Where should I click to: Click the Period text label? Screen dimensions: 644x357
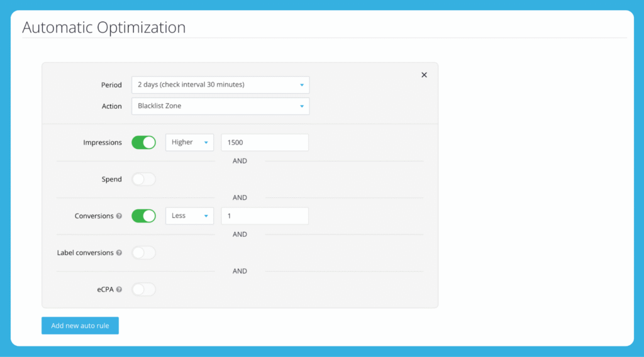pos(111,85)
